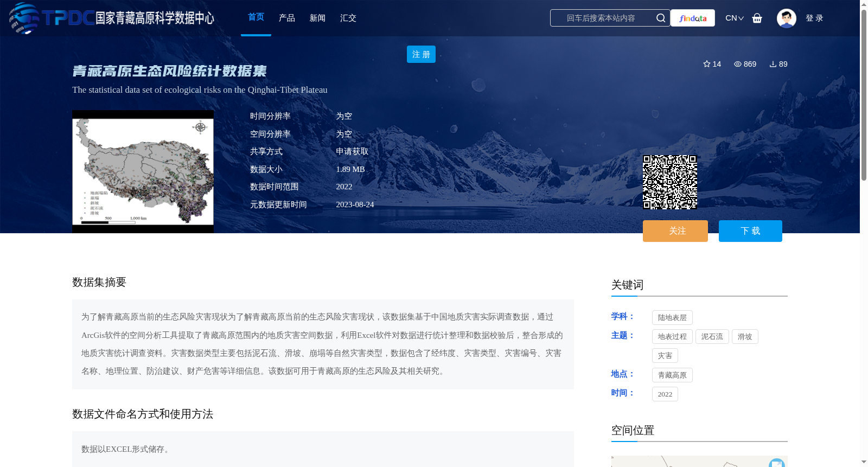The image size is (868, 467).
Task: Click the English dataset subtitle
Action: (200, 90)
